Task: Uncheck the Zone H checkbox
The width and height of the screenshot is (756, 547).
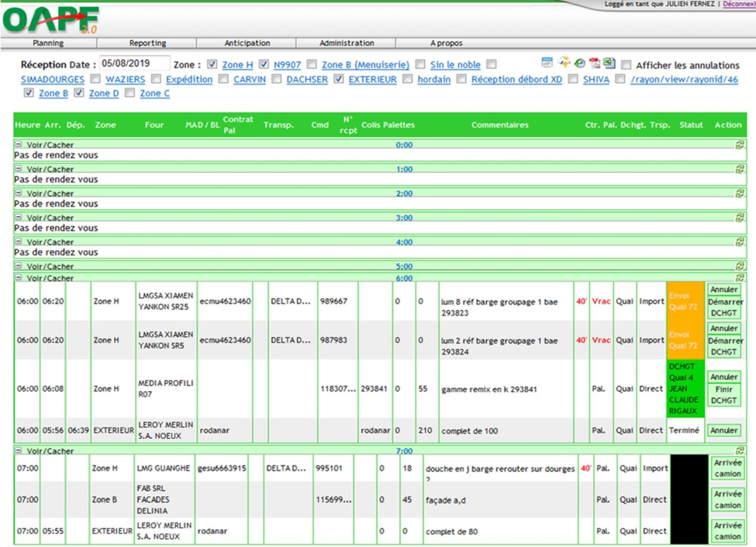Action: [x=212, y=64]
